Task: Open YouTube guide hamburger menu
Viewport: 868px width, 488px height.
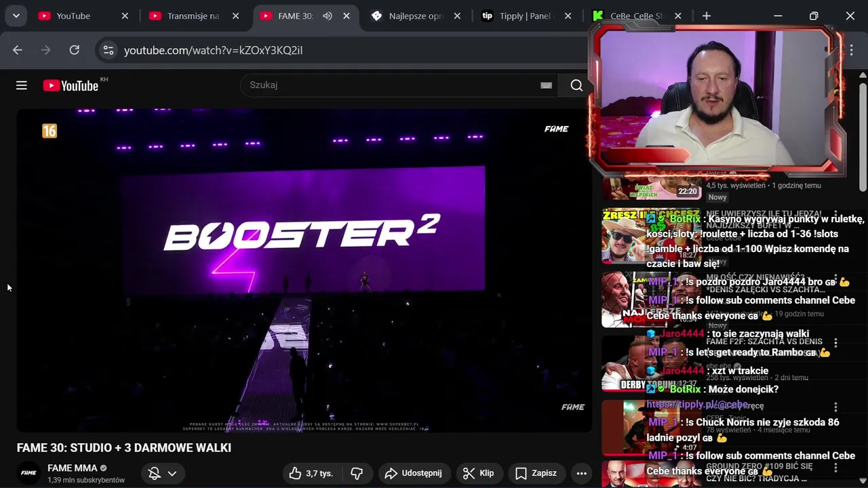Action: [x=22, y=85]
